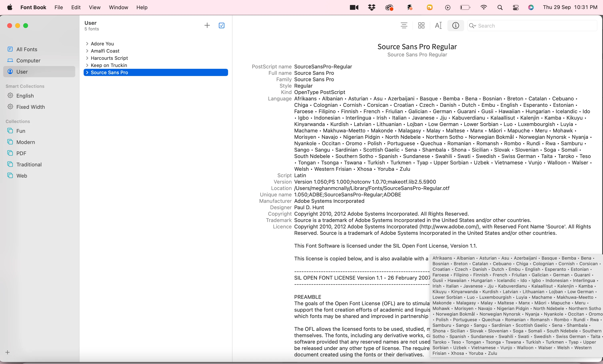Select the Traditional collection
The height and width of the screenshot is (364, 603).
29,165
